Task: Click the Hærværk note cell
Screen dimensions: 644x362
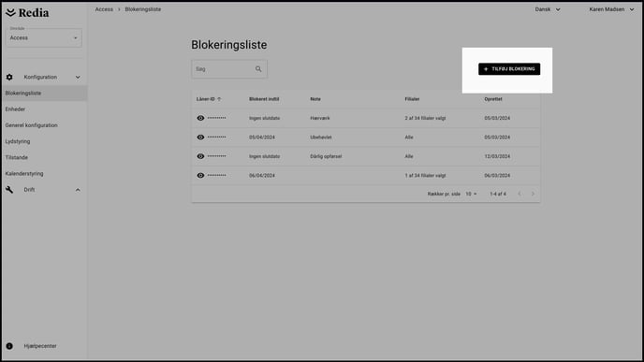Action: (320, 118)
